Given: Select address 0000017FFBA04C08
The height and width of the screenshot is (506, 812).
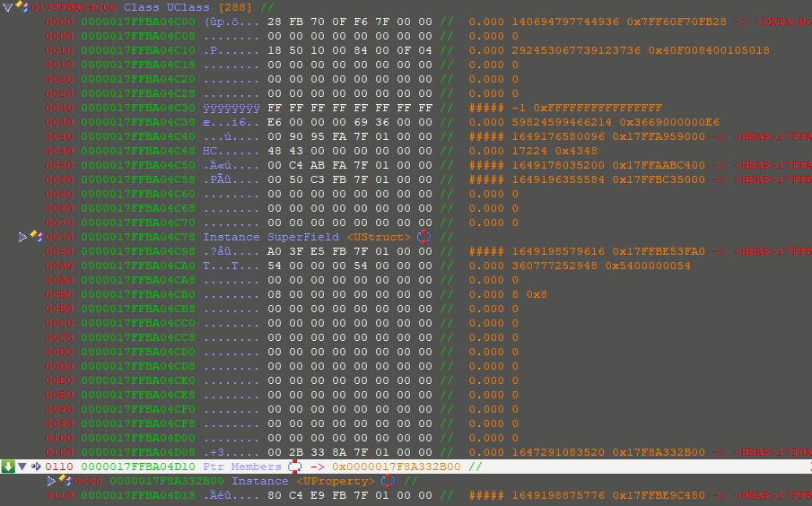Looking at the screenshot, I should click(138, 36).
